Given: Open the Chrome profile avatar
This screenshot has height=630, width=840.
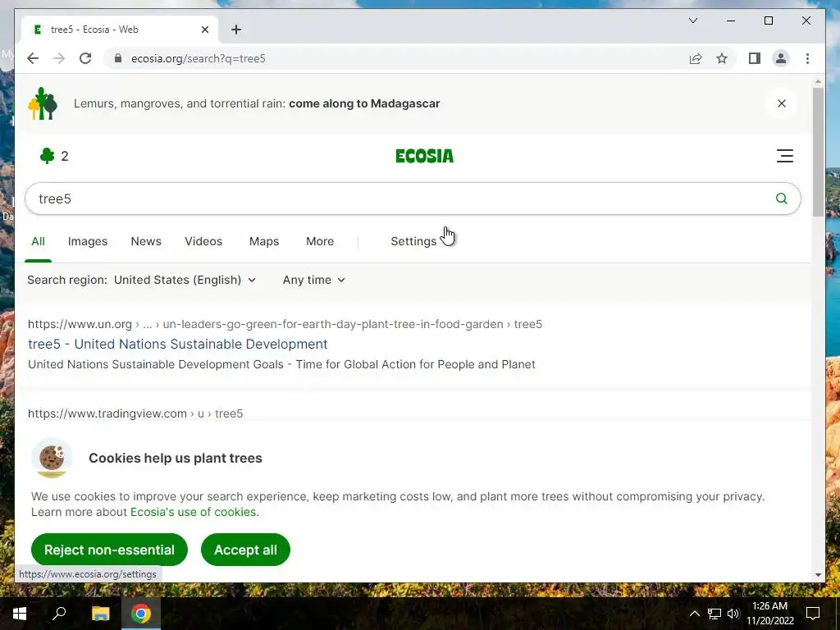Looking at the screenshot, I should (781, 58).
